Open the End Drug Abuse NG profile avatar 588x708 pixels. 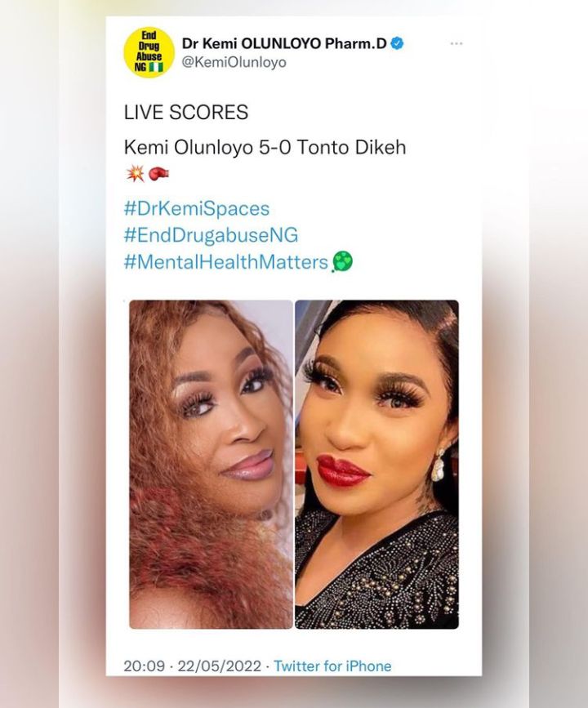pos(149,52)
